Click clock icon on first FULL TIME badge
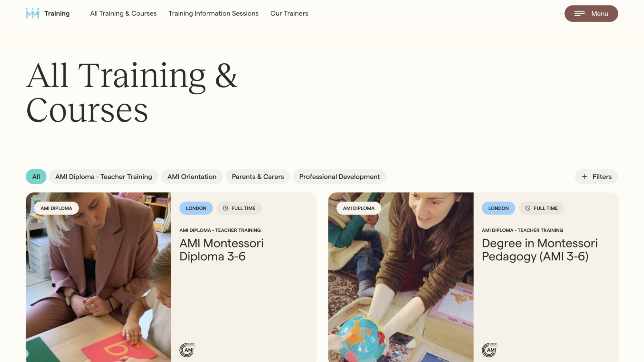The height and width of the screenshot is (362, 644). click(225, 208)
